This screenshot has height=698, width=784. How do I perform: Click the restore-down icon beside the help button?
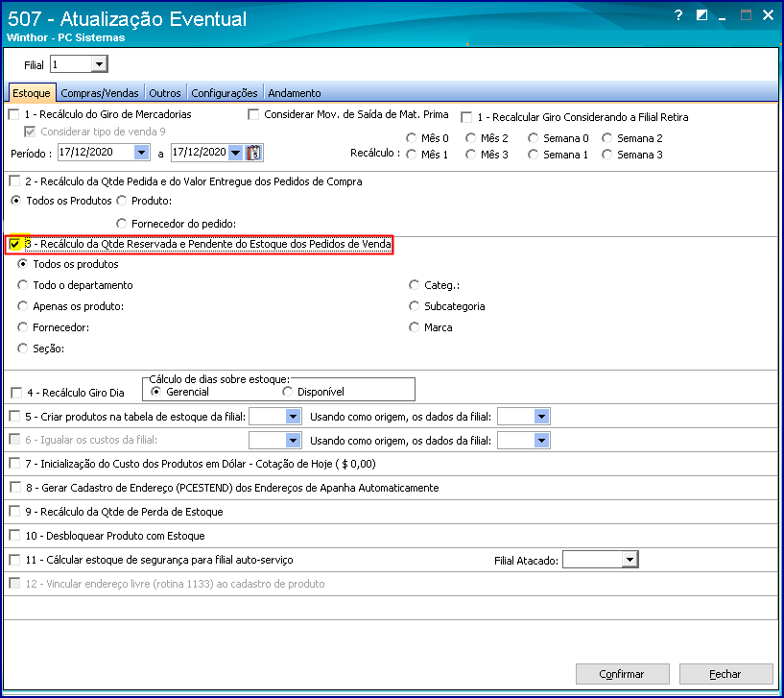tap(701, 15)
